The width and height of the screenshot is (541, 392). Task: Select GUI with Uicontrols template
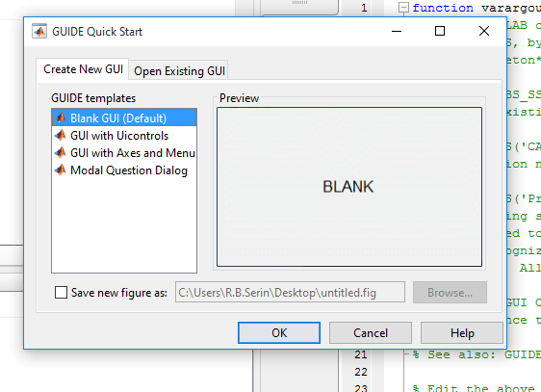[x=124, y=135]
